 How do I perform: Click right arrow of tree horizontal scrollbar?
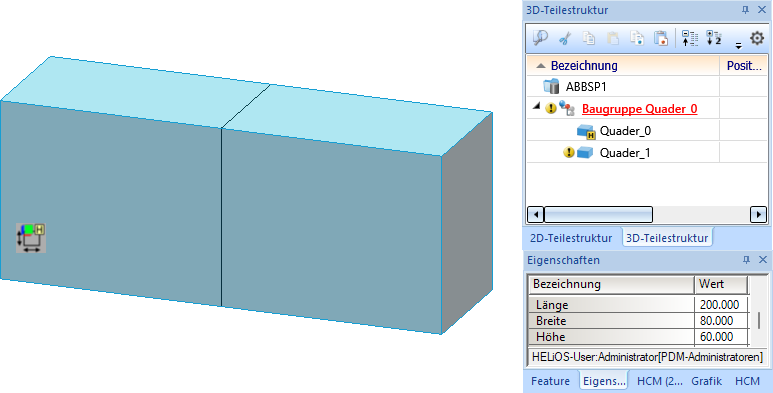[758, 215]
